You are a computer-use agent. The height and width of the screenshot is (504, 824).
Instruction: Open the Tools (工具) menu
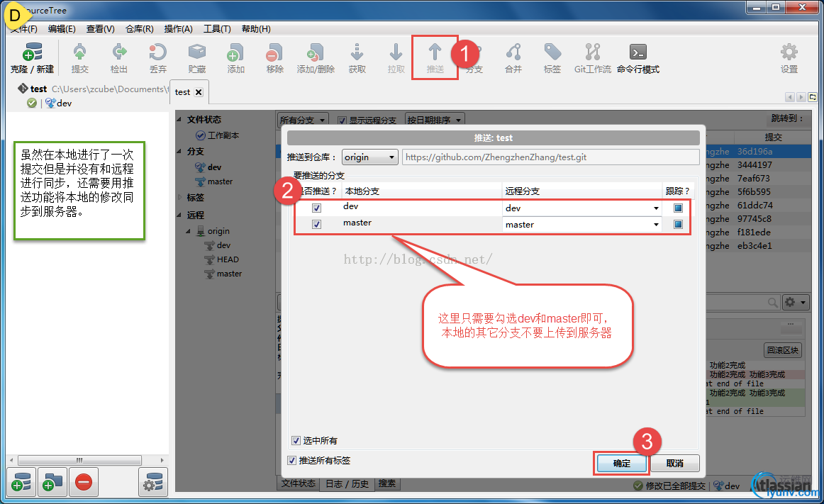pos(217,29)
